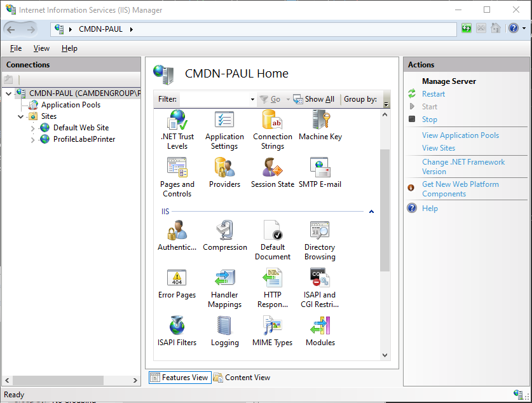Open the Session State feature
The width and height of the screenshot is (532, 403).
(x=273, y=173)
